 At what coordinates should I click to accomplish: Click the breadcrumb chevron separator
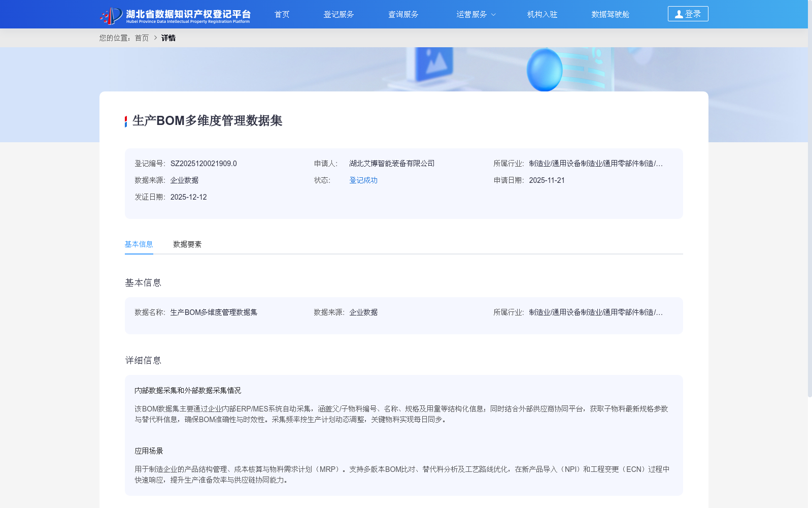click(155, 38)
